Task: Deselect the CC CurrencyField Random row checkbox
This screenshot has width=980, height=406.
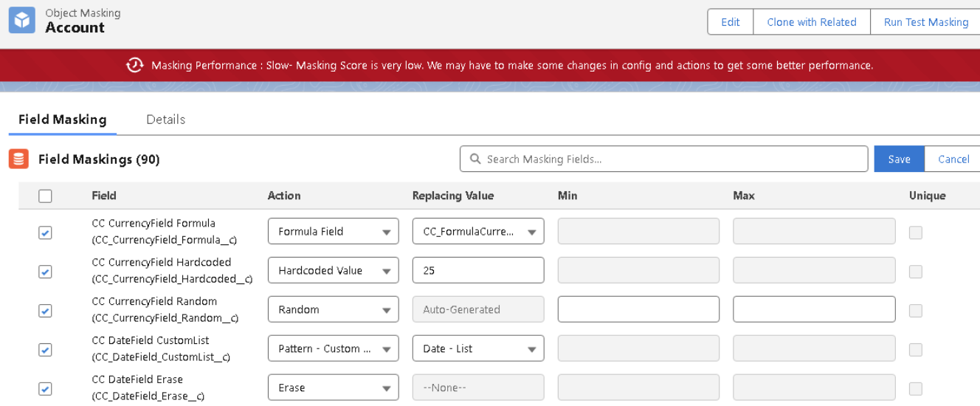Action: tap(45, 311)
